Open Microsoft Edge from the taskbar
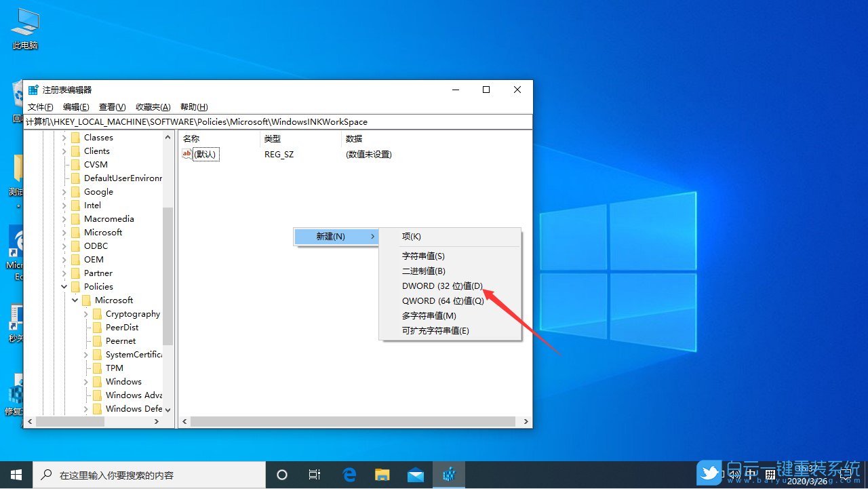 (x=349, y=474)
